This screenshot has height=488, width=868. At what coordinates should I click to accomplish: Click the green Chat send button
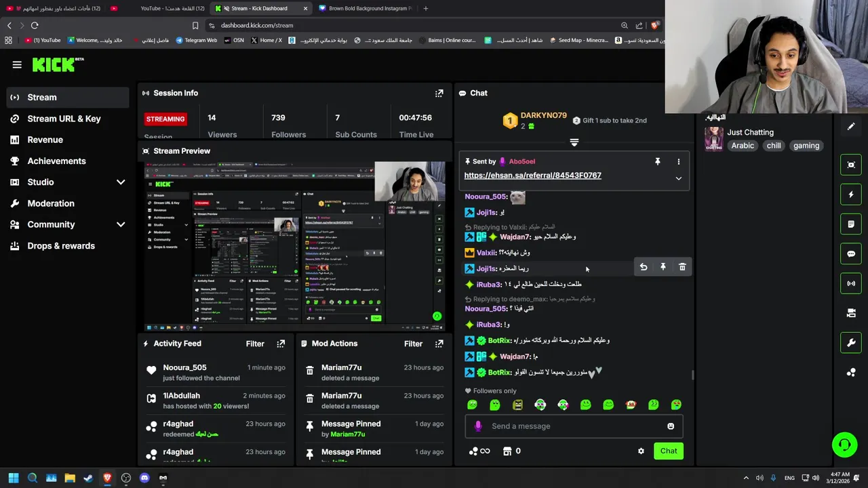[669, 451]
